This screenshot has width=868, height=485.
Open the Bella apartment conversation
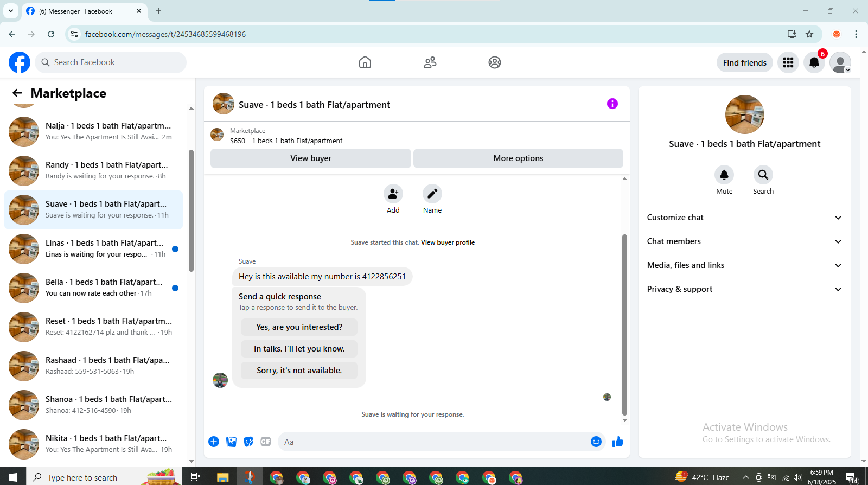(x=93, y=288)
